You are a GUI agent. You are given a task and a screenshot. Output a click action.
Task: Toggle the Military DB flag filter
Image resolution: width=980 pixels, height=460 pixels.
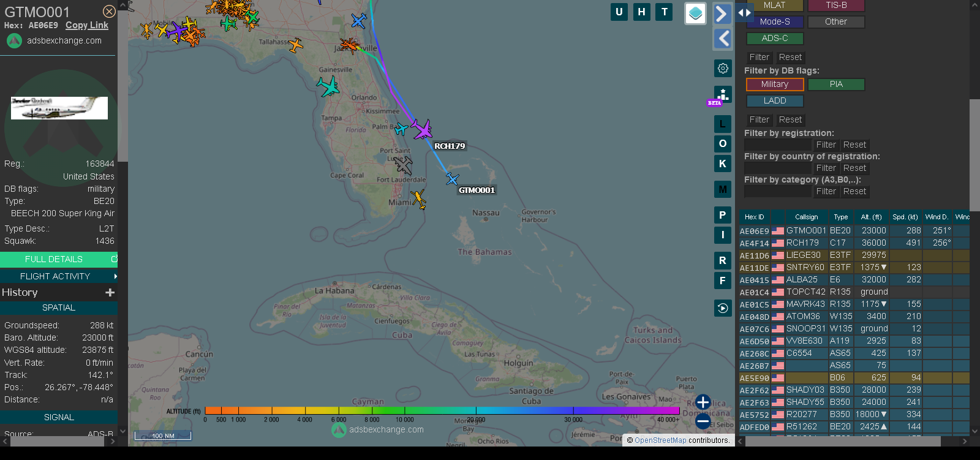pyautogui.click(x=774, y=84)
